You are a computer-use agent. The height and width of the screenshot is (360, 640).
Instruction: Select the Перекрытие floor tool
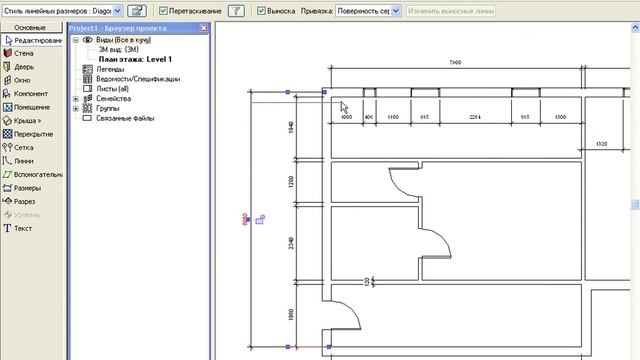coord(28,134)
